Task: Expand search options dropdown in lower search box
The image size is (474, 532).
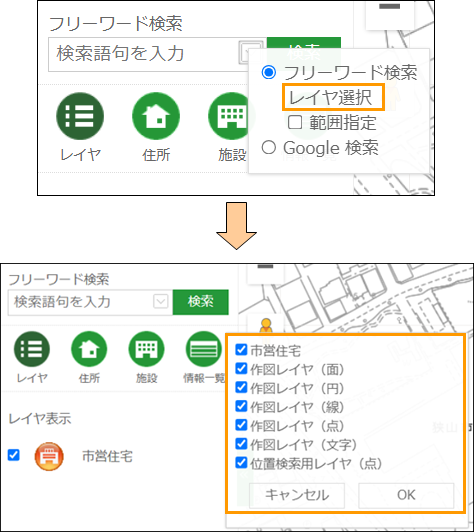Action: click(160, 301)
